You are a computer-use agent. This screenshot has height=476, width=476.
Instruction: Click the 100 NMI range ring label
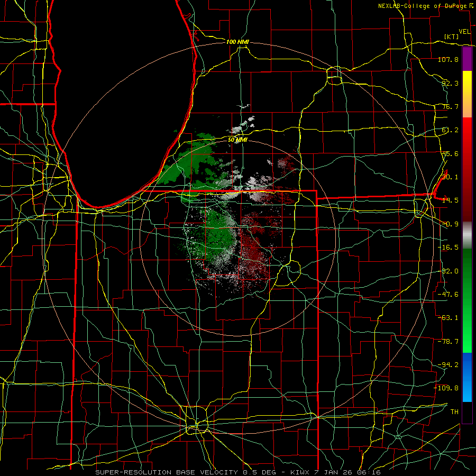click(237, 42)
